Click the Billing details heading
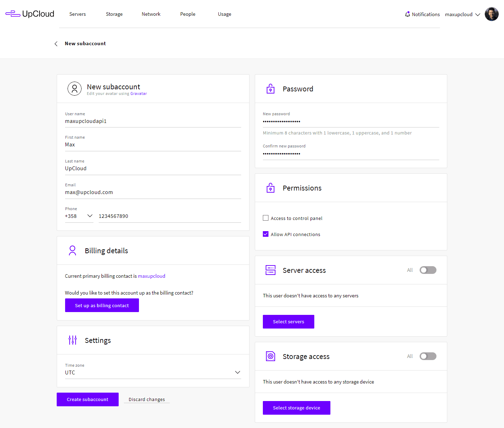 pyautogui.click(x=106, y=251)
